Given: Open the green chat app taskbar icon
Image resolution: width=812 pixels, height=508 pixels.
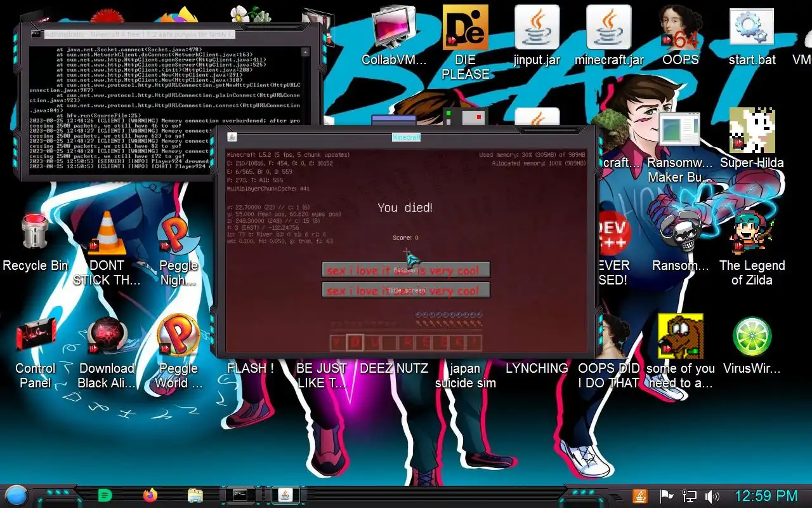Looking at the screenshot, I should point(105,495).
